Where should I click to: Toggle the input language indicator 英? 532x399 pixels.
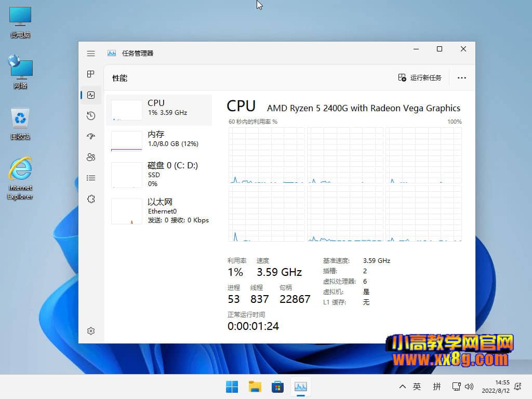click(417, 387)
